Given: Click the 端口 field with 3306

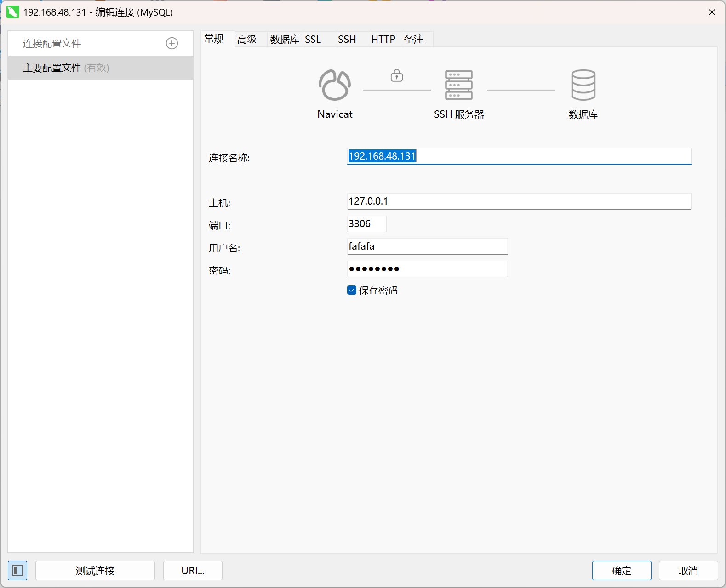Looking at the screenshot, I should click(366, 224).
